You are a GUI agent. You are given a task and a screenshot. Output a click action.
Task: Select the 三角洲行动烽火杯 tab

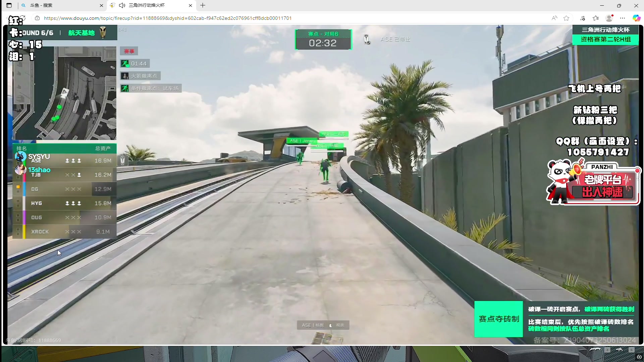pyautogui.click(x=151, y=5)
